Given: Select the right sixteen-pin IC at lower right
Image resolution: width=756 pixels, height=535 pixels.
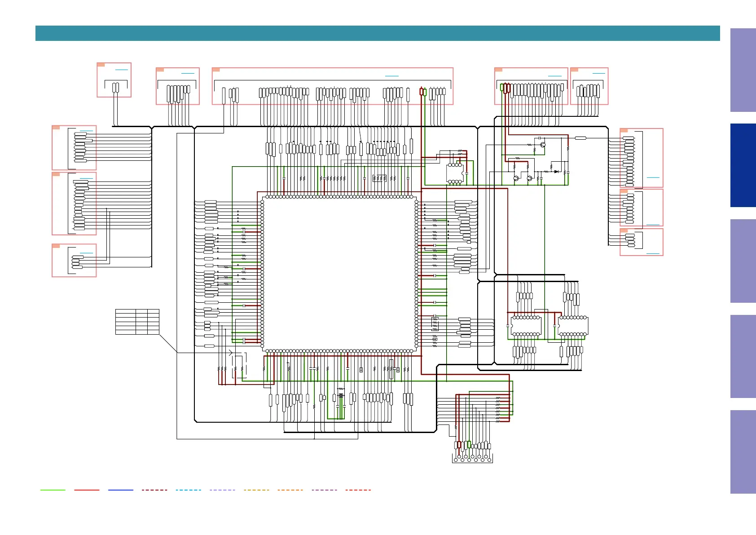Looking at the screenshot, I should (x=573, y=326).
